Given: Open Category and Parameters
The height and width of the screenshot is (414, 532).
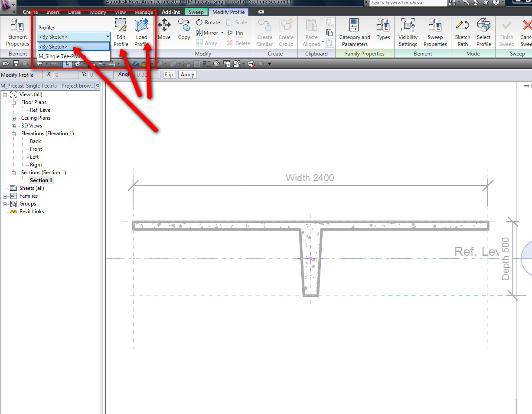Looking at the screenshot, I should pyautogui.click(x=355, y=32).
